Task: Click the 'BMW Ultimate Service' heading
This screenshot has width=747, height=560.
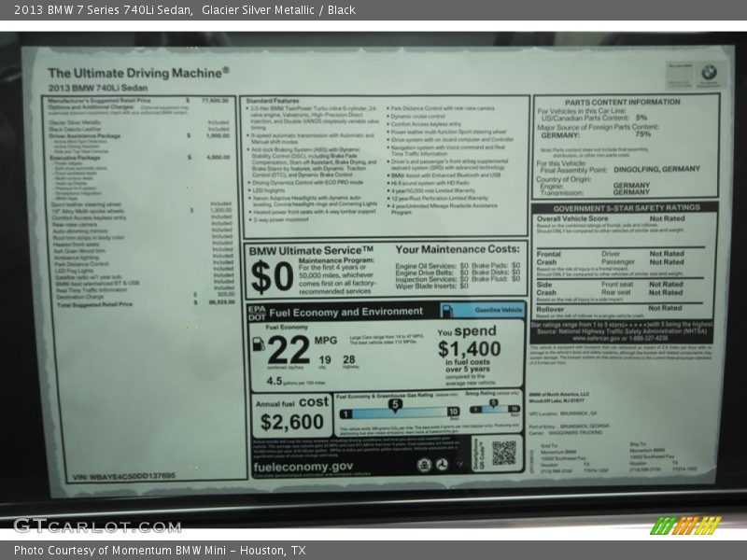Action: tap(311, 250)
